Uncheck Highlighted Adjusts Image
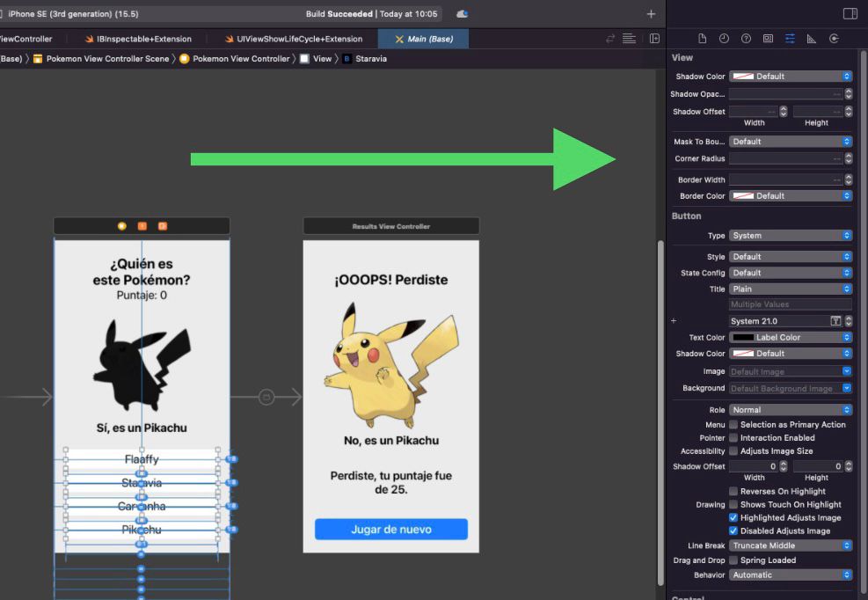 (x=733, y=517)
